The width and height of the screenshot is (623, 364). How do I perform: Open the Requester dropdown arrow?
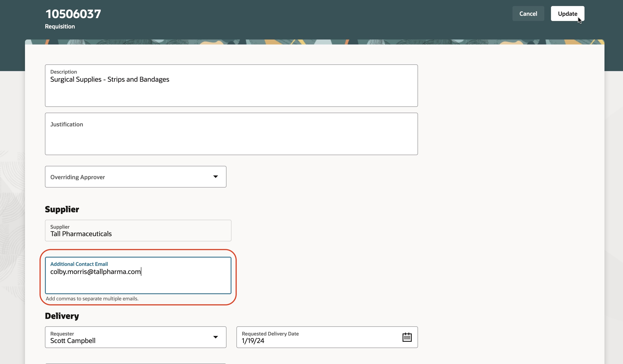coord(215,337)
